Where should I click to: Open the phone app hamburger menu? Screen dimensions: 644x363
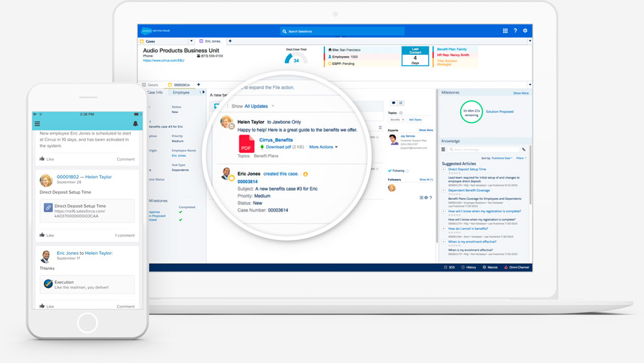[37, 124]
